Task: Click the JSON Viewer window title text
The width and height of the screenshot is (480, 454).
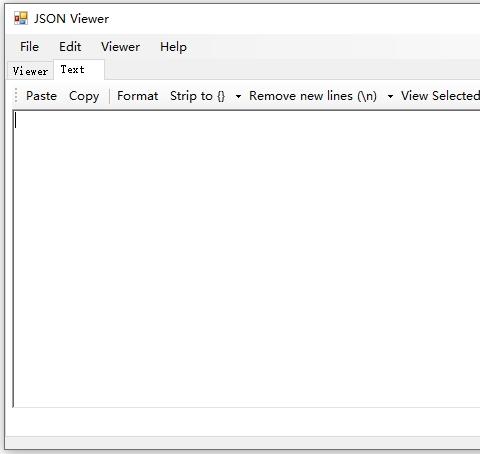Action: 71,19
